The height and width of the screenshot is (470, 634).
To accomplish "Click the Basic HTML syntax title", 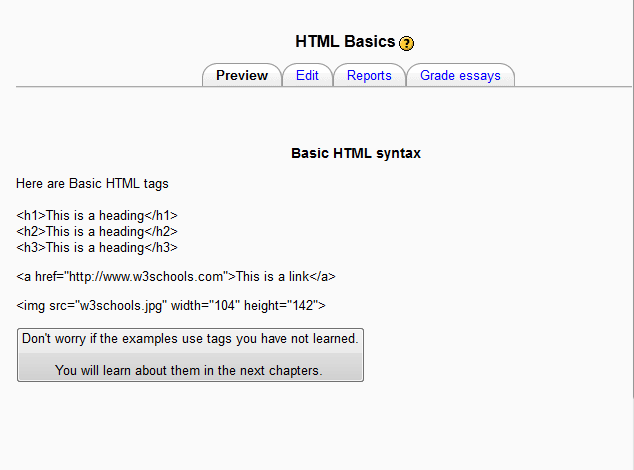I will pyautogui.click(x=356, y=154).
